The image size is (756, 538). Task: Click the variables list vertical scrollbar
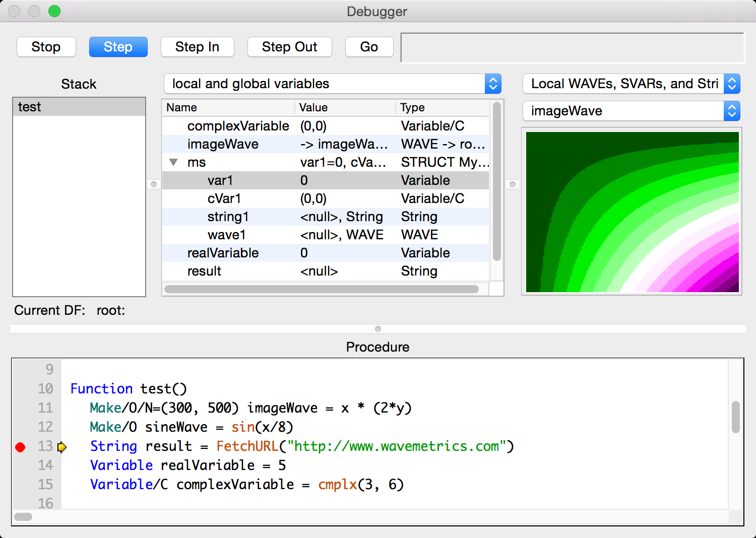497,181
